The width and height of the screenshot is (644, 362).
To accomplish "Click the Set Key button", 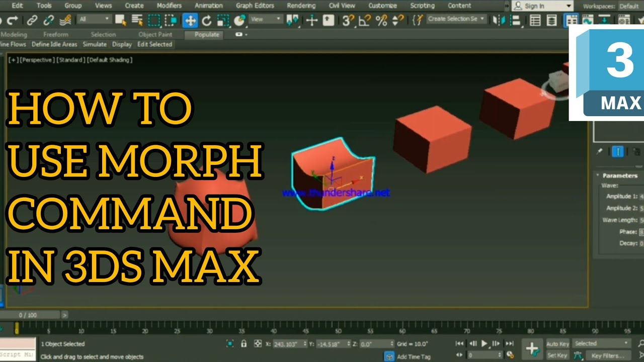I will point(557,355).
